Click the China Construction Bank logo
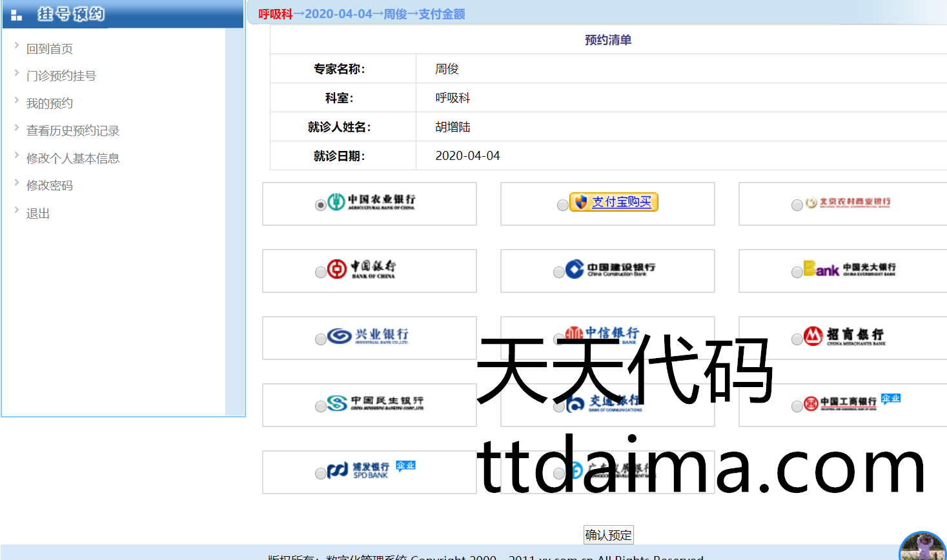The height and width of the screenshot is (560, 947). [610, 269]
